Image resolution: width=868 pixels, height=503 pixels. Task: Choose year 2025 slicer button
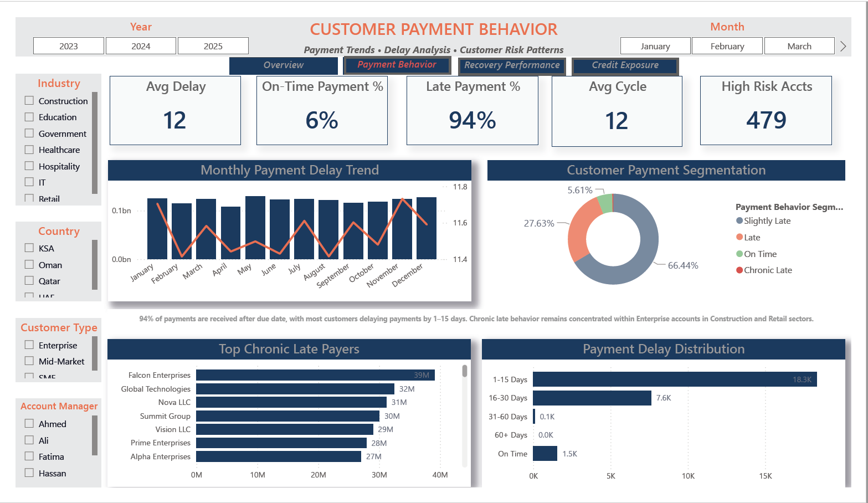tap(213, 46)
